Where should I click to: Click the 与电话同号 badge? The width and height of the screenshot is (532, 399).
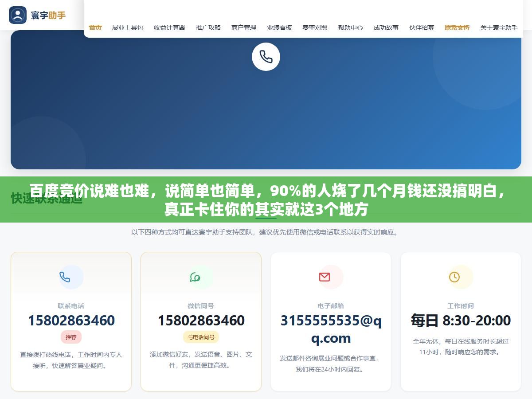pyautogui.click(x=201, y=337)
